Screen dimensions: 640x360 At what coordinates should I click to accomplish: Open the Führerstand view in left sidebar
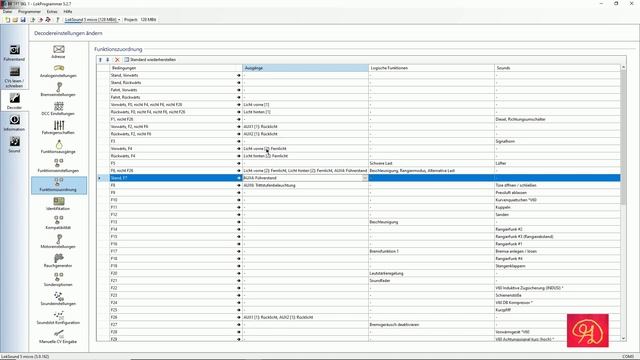[x=14, y=53]
